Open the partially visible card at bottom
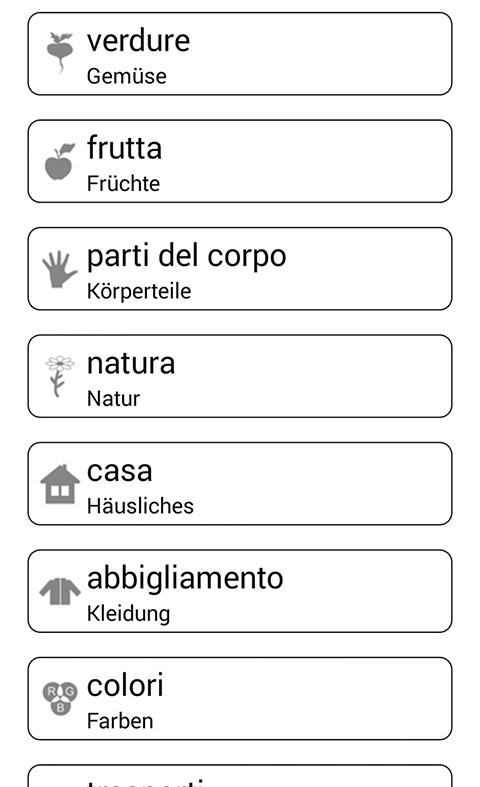The width and height of the screenshot is (480, 787). [240, 775]
